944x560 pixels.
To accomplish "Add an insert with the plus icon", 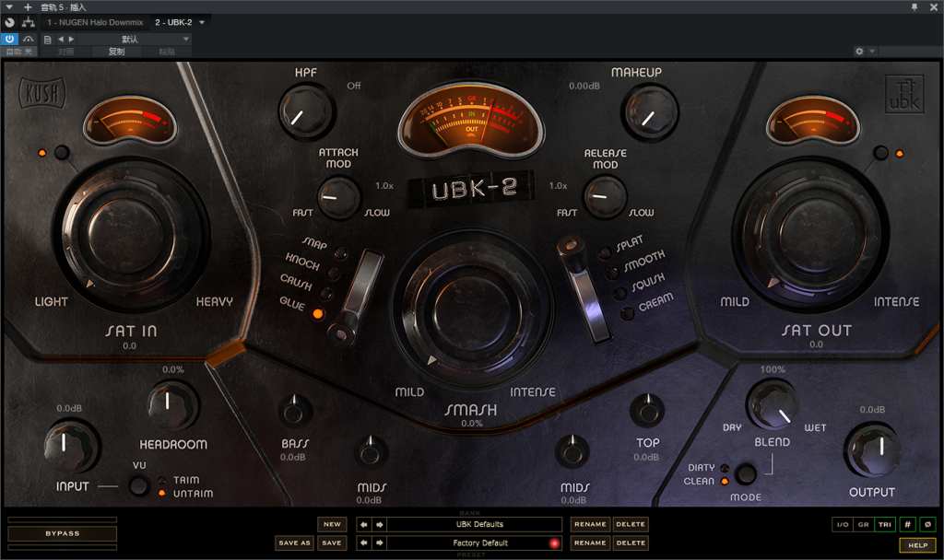I will tap(28, 7).
